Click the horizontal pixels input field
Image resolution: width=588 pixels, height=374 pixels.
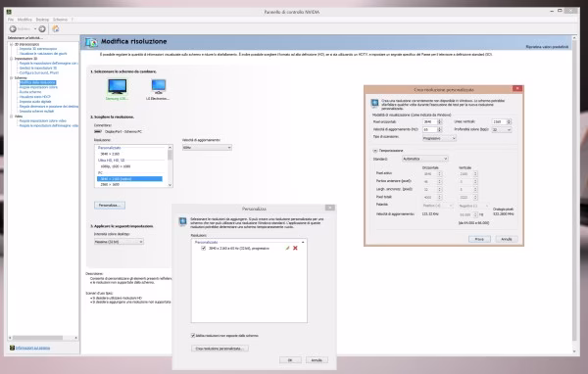[430, 121]
